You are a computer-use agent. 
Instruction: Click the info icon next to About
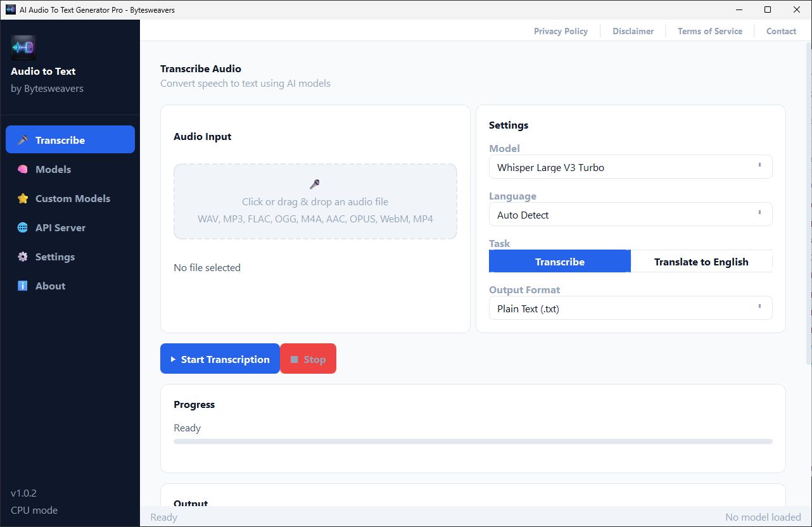click(x=23, y=286)
